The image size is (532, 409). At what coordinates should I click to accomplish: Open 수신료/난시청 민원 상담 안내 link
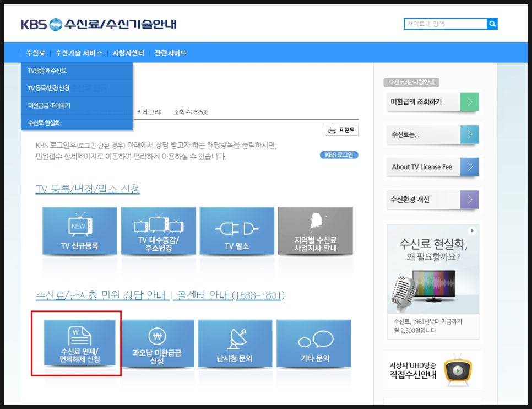(x=101, y=295)
